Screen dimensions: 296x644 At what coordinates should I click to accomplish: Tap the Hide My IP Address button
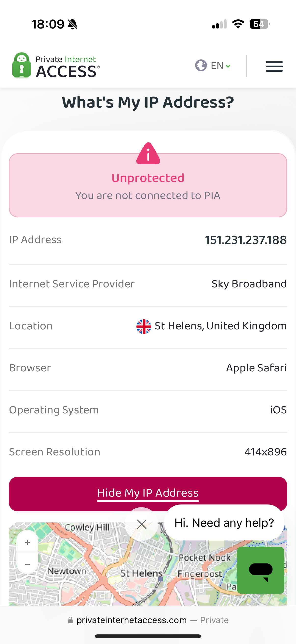click(148, 493)
